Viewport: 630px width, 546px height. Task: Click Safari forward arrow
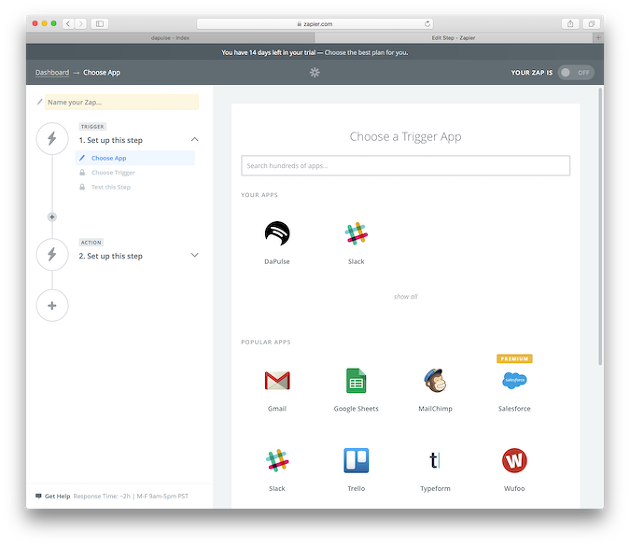(x=81, y=24)
